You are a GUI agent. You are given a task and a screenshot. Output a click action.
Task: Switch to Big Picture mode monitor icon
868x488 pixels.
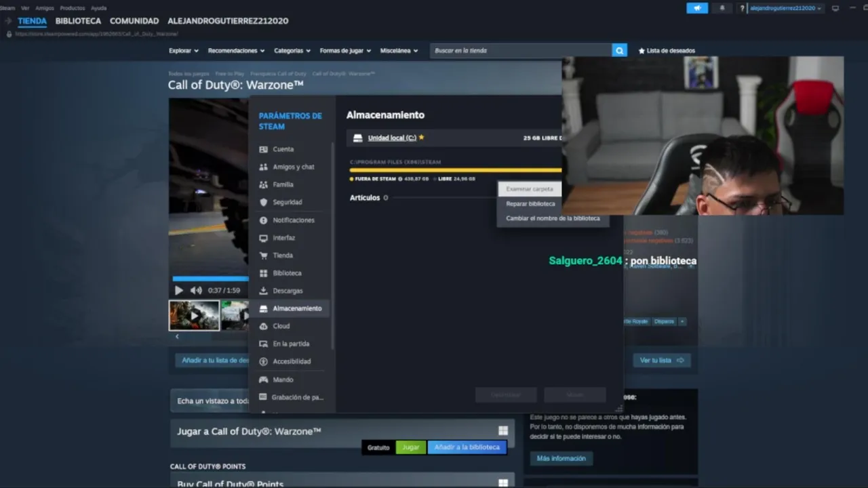pyautogui.click(x=835, y=8)
